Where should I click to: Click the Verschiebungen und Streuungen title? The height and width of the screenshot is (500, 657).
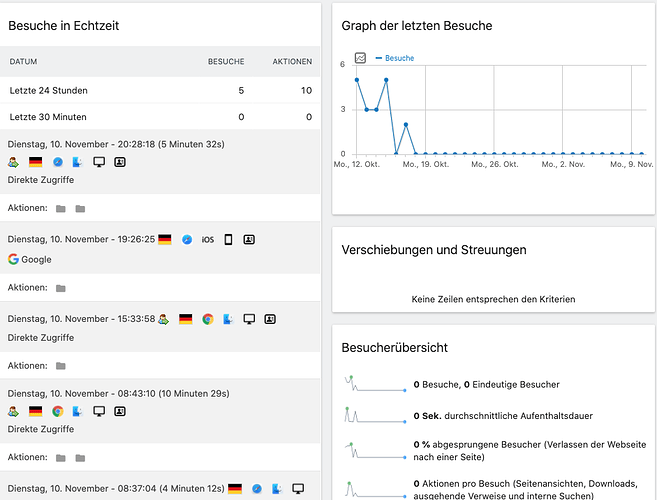pos(434,250)
